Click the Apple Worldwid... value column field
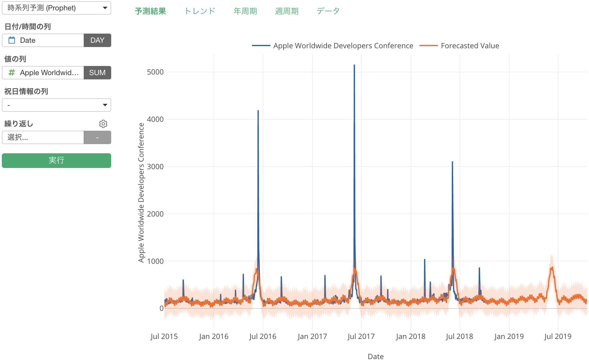The width and height of the screenshot is (589, 364). tap(49, 73)
